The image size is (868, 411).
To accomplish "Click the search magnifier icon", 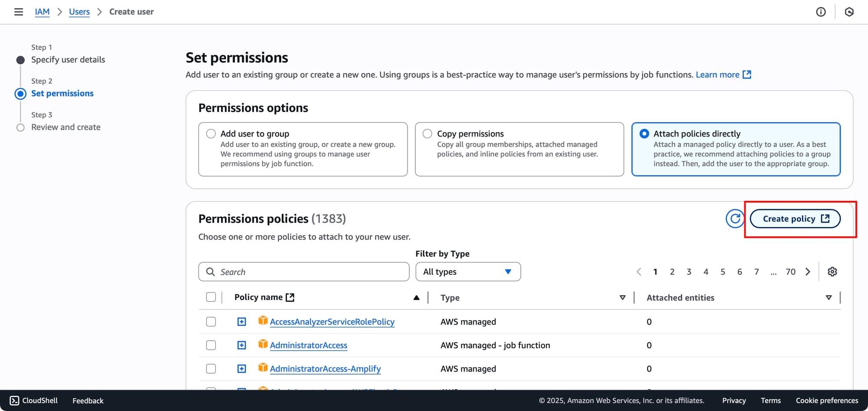I will (x=210, y=272).
